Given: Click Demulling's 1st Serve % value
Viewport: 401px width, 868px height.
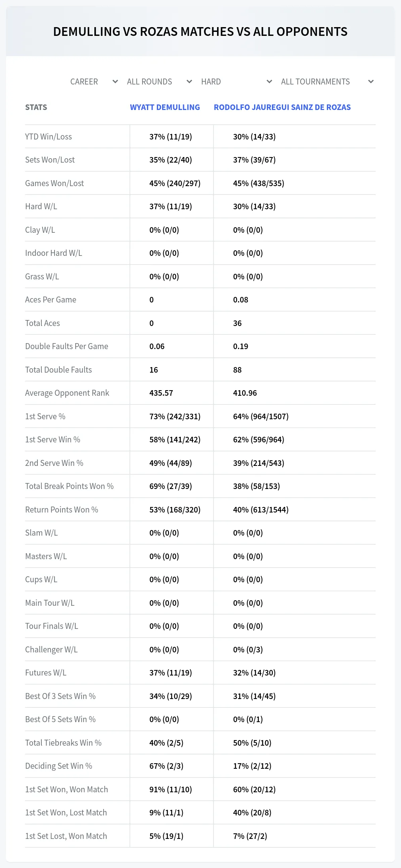Looking at the screenshot, I should pos(175,416).
